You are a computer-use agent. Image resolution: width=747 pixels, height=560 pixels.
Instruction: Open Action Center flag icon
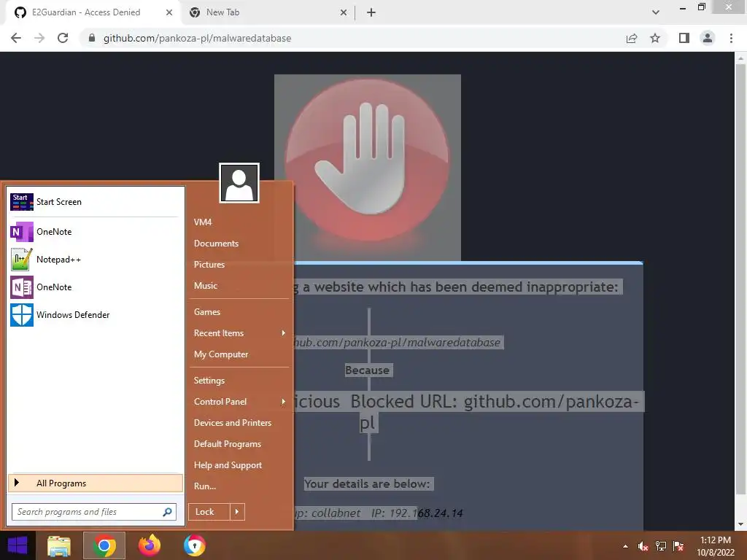[678, 546]
